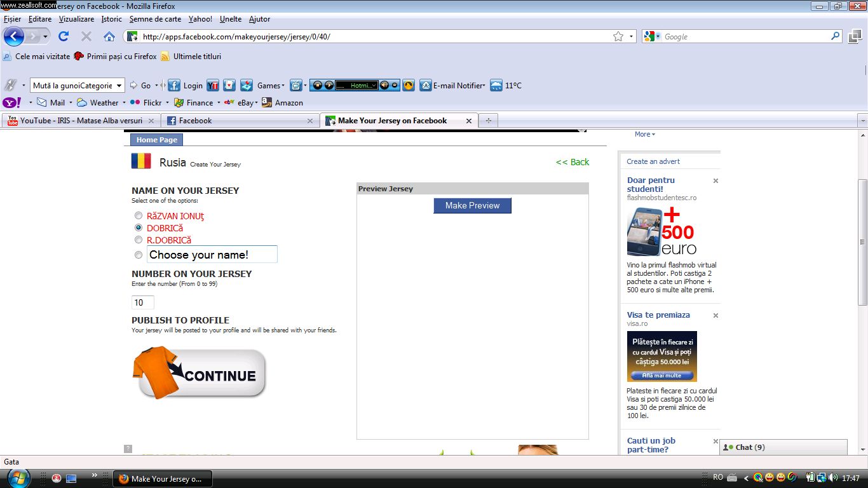Click the Facebook Login toolbar icon
This screenshot has height=488, width=868.
point(174,86)
